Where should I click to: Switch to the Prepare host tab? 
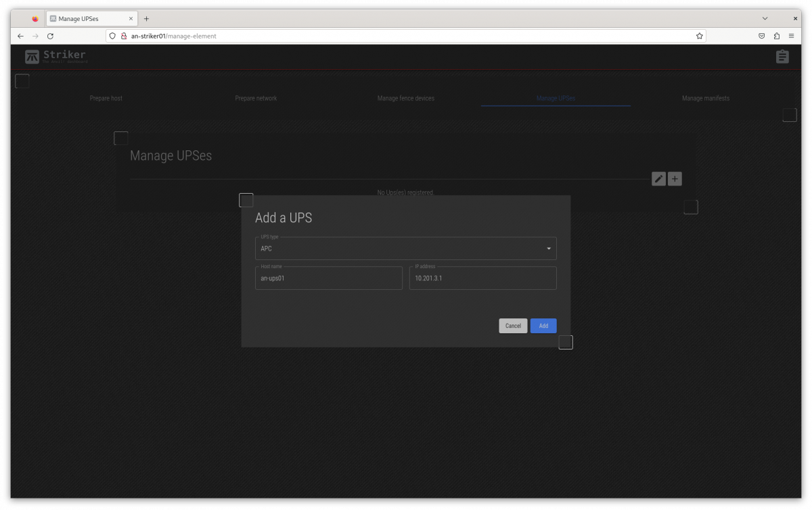(x=106, y=98)
